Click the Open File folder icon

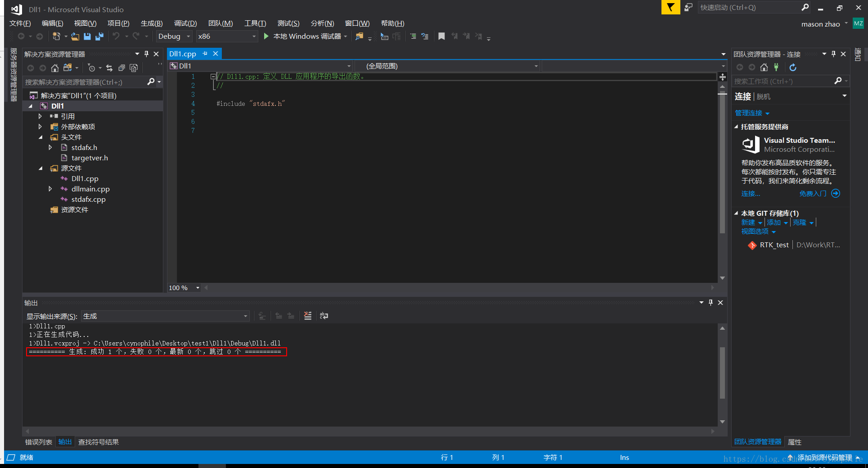pyautogui.click(x=75, y=36)
